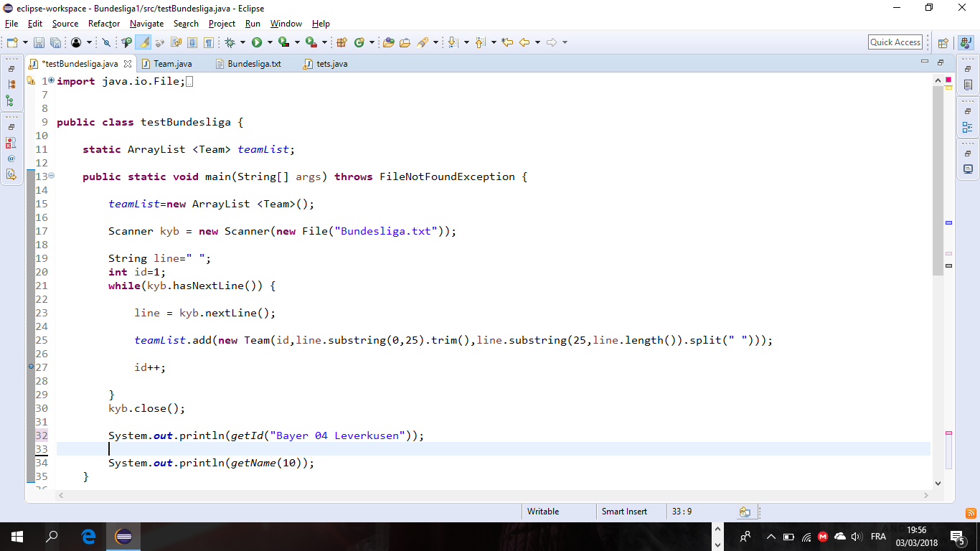Toggle Block Selection Mode icon
Viewport: 980px width, 551px height.
point(192,42)
